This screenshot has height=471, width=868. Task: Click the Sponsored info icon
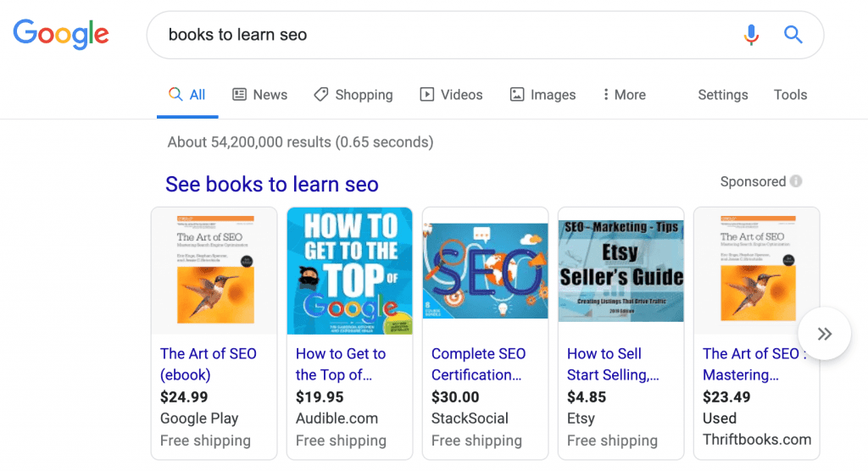coord(796,181)
